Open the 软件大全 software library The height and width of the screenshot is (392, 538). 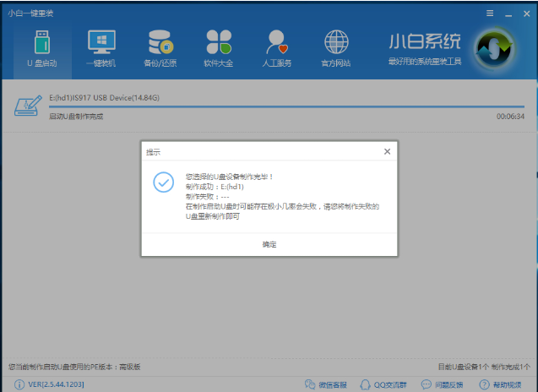[x=219, y=47]
